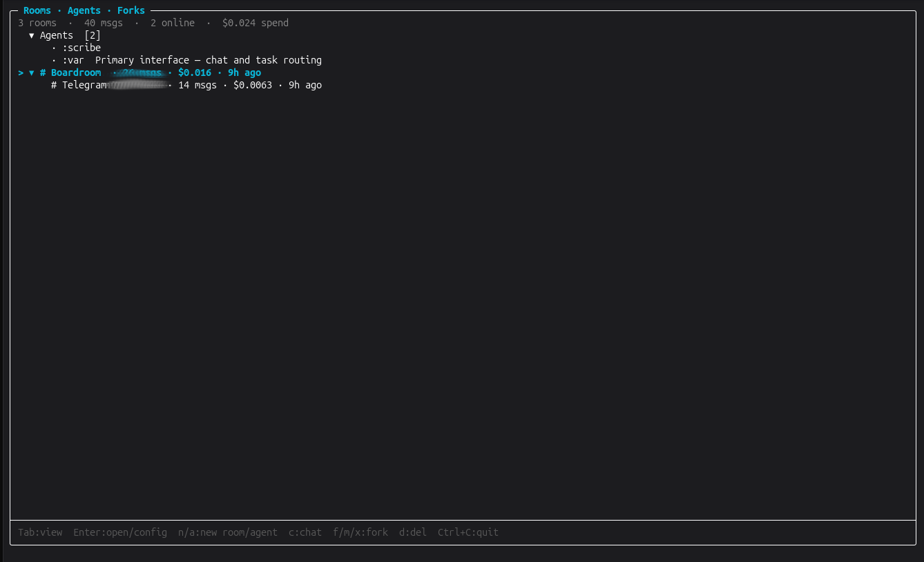
Task: Click the Telegram hash icon
Action: coord(54,85)
